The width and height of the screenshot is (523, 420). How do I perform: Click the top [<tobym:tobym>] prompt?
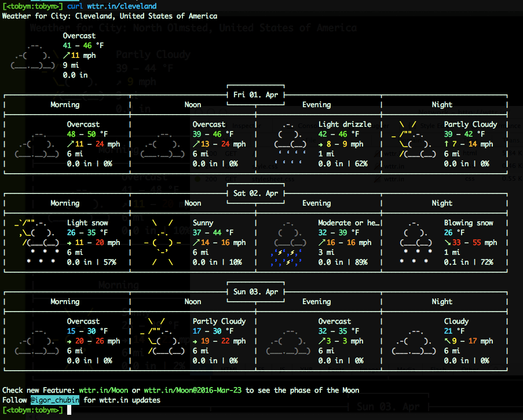coord(32,6)
